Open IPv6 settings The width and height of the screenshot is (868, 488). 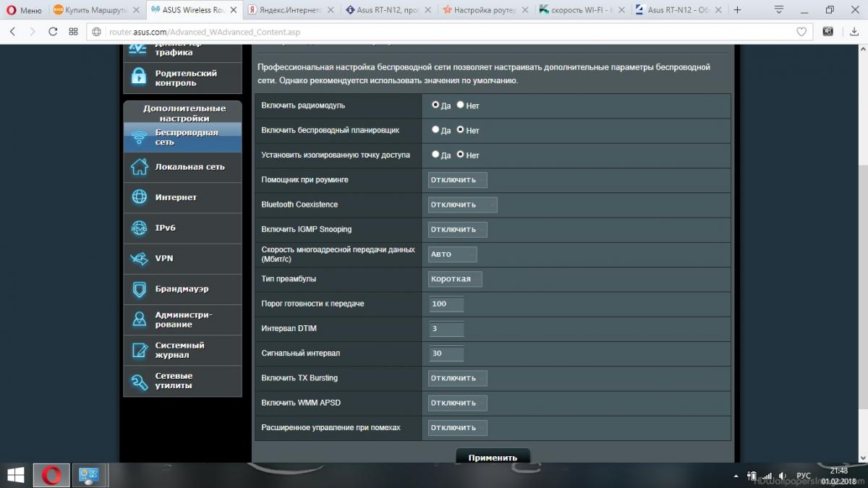pyautogui.click(x=182, y=228)
